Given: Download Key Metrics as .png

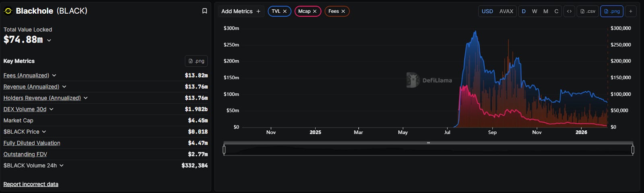Looking at the screenshot, I should point(196,61).
